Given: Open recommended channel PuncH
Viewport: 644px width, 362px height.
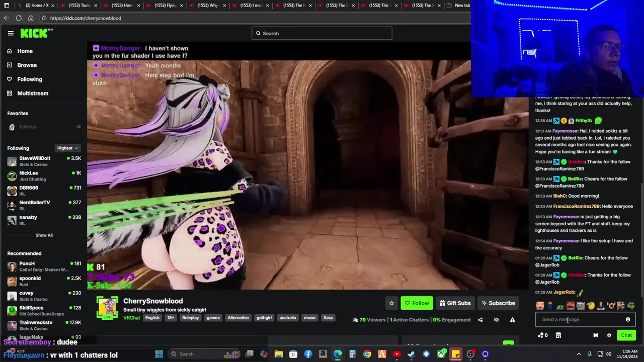Looking at the screenshot, I should [44, 266].
